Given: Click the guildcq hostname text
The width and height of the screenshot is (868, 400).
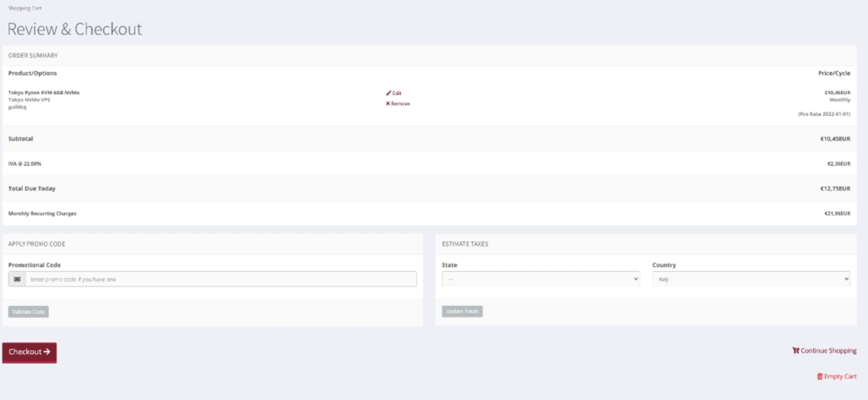Looking at the screenshot, I should (x=17, y=108).
